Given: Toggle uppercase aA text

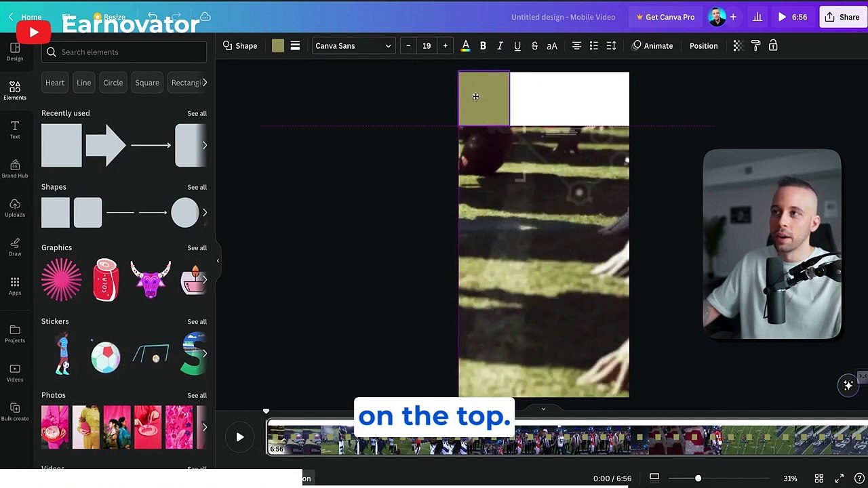Looking at the screenshot, I should coord(552,46).
